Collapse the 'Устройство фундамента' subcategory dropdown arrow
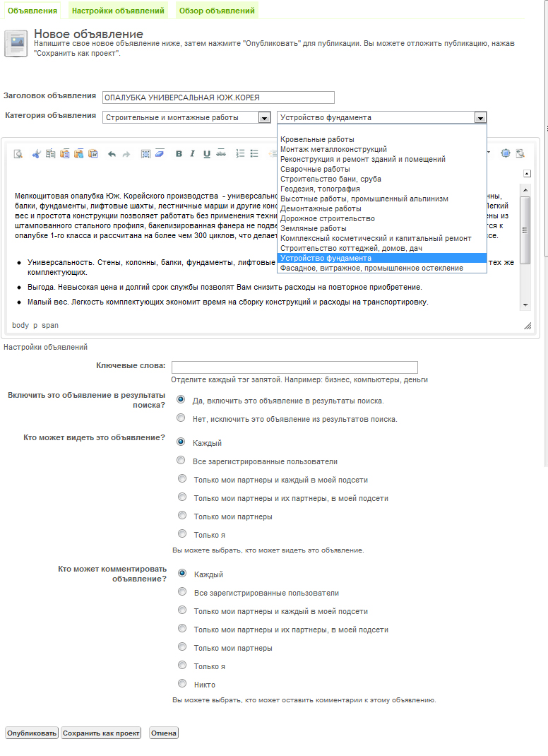This screenshot has width=548, height=756. point(480,118)
